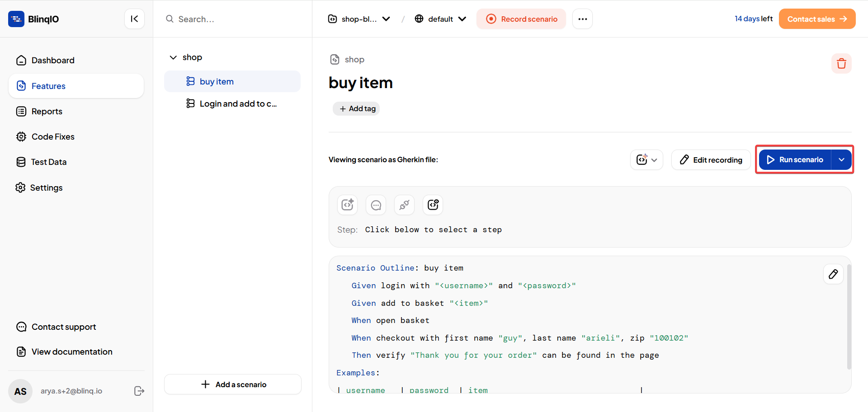Click the 14 days left label
The height and width of the screenshot is (412, 868).
point(754,19)
